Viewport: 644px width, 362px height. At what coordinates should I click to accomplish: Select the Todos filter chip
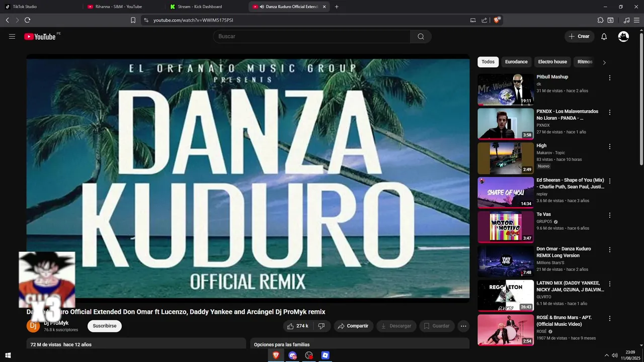[488, 62]
